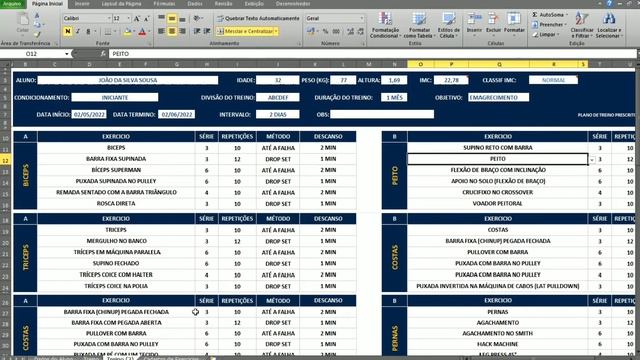The height and width of the screenshot is (360, 640).
Task: Toggle middle vertical alignment
Action: 172,18
